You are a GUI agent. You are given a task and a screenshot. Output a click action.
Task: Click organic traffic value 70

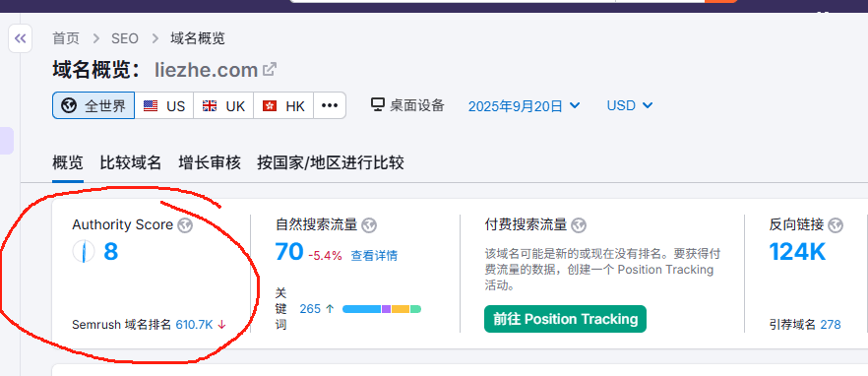point(289,251)
